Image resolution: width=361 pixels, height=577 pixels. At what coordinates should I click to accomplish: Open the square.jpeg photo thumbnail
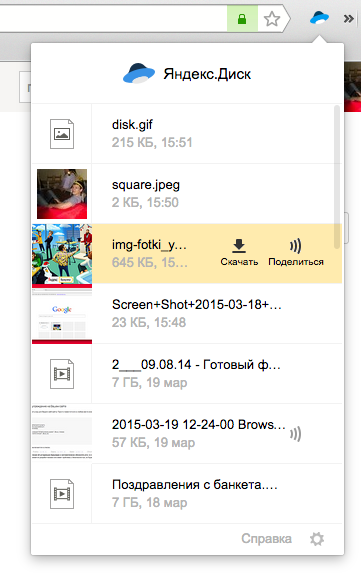click(x=62, y=194)
